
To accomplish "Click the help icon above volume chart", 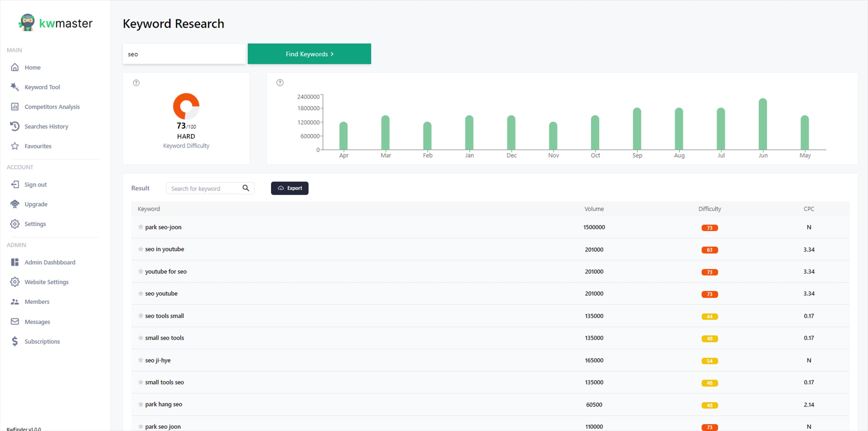I will tap(280, 83).
